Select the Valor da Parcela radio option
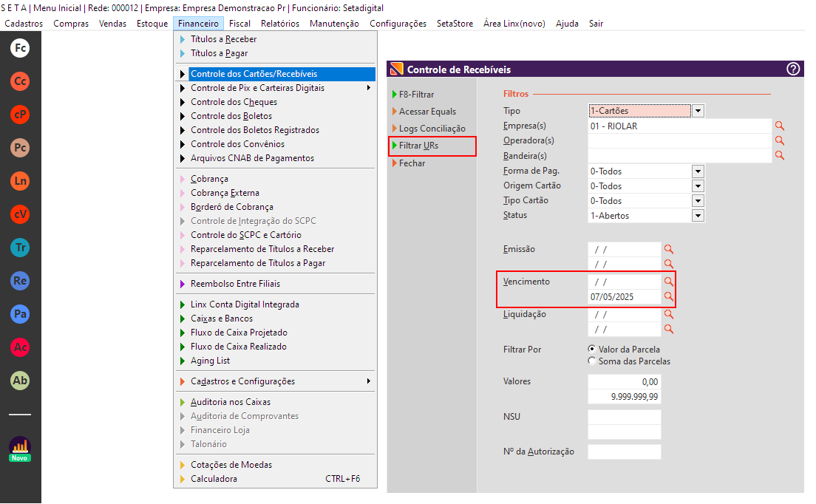 (x=592, y=349)
